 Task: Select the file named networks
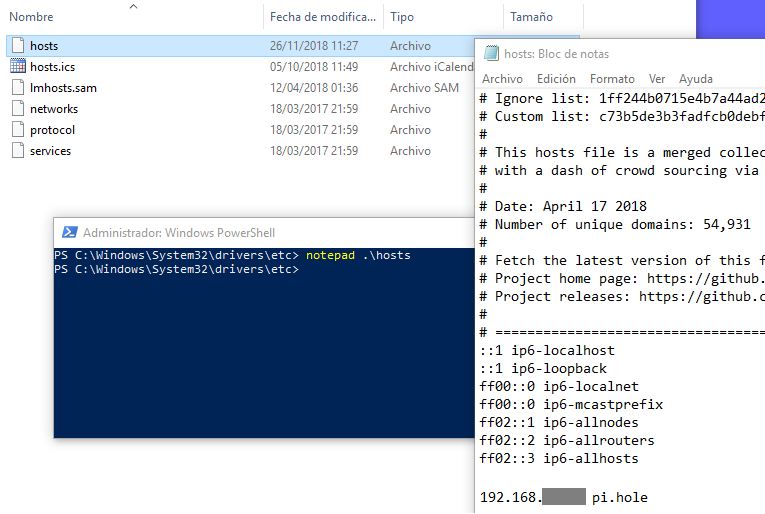(54, 108)
